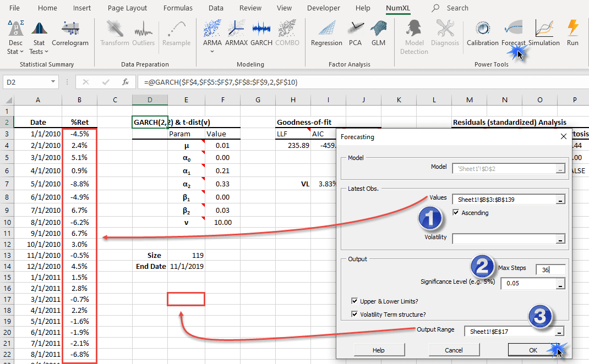Expand the Name Box dropdown
589x364 pixels.
coord(53,82)
